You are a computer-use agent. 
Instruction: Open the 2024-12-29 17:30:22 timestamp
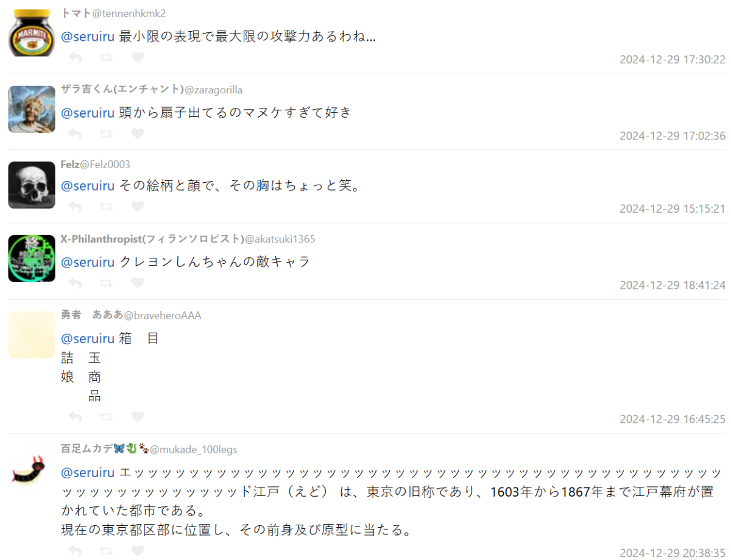[673, 60]
